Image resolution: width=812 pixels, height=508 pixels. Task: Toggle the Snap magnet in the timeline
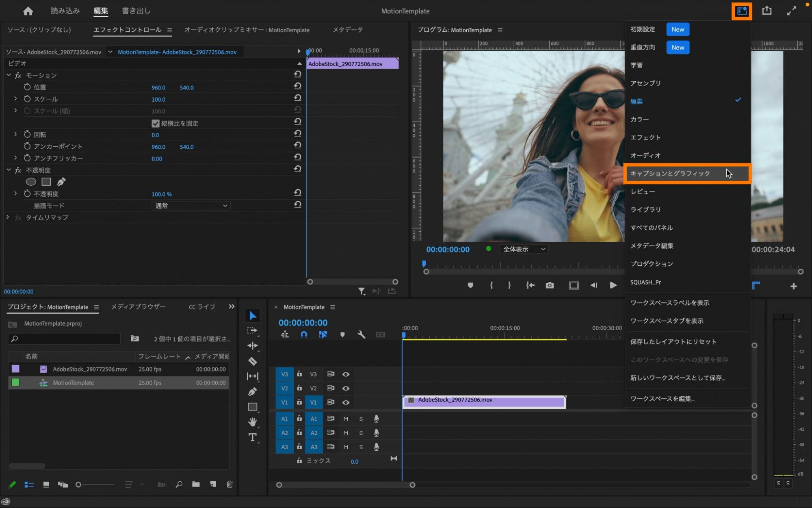(x=304, y=334)
